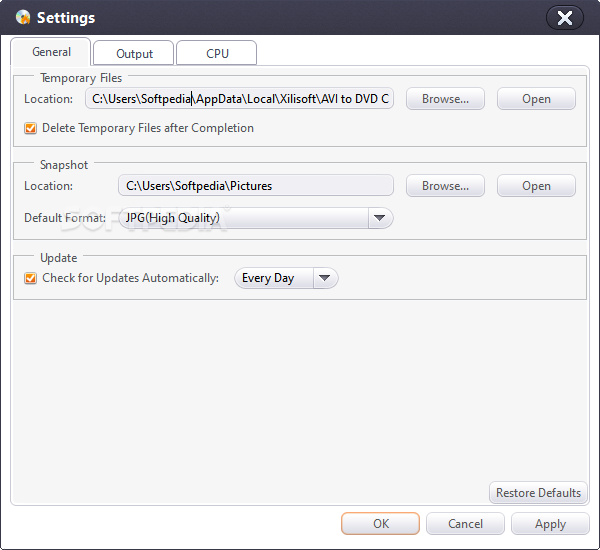Toggle Delete Temporary Files after Completion checkbox
Image resolution: width=600 pixels, height=550 pixels.
30,128
